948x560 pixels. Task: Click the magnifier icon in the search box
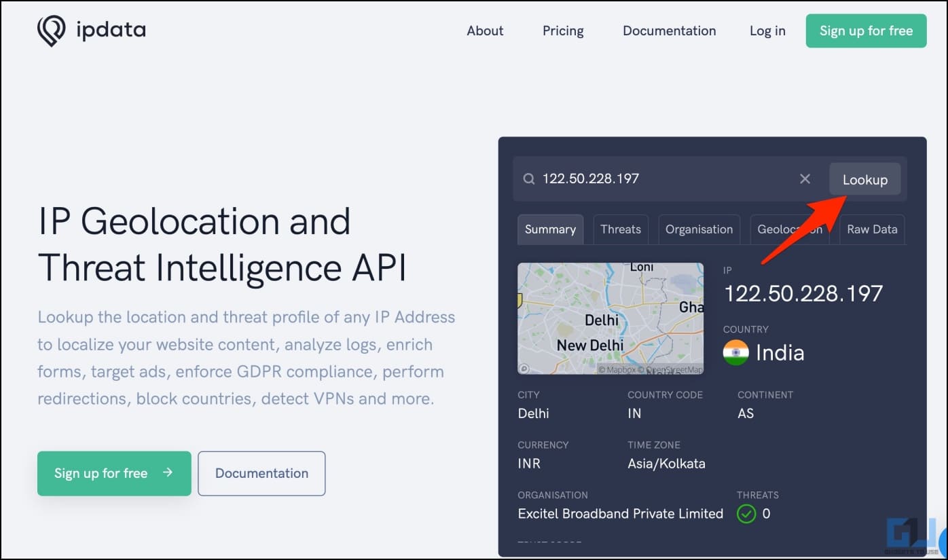[x=529, y=179]
